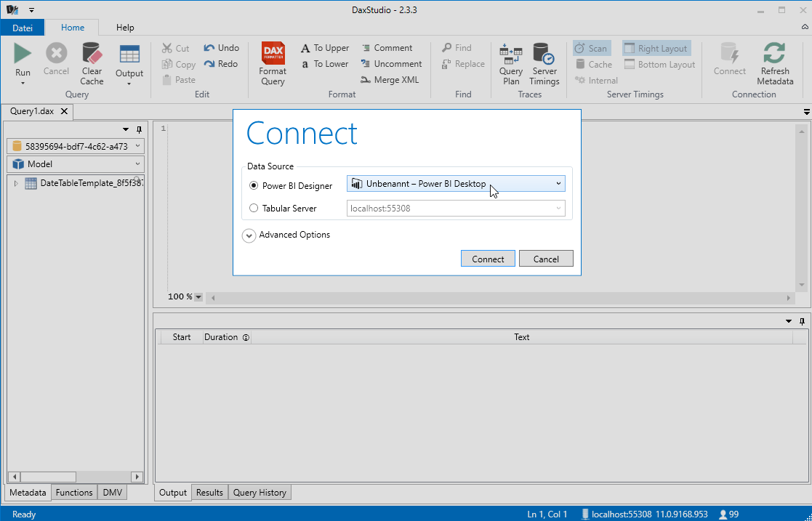Screen dimensions: 812x521
Task: Select the Tabular Server radio button
Action: (x=254, y=209)
